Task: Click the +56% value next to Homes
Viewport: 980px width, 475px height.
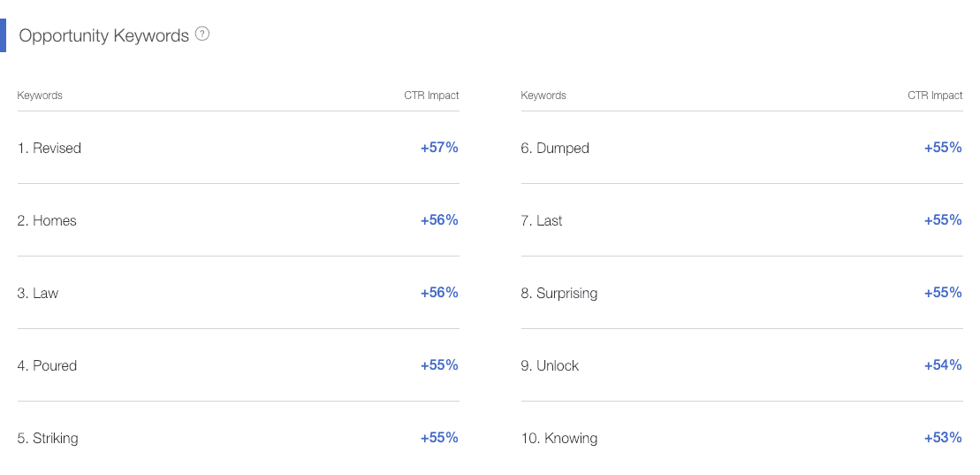Action: 439,220
